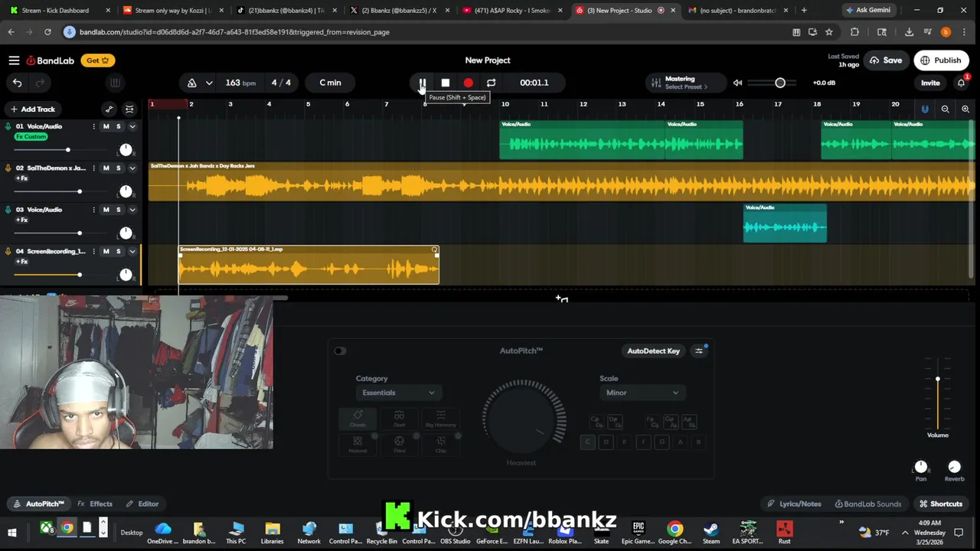Mute track 02 SaiTheDemon
Image resolution: width=980 pixels, height=551 pixels.
coord(106,168)
